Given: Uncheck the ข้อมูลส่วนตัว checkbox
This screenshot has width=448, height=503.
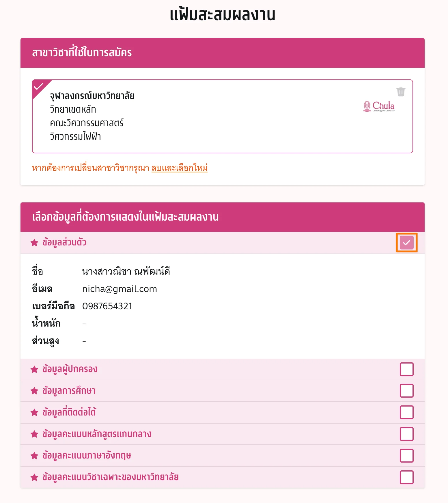Looking at the screenshot, I should pyautogui.click(x=406, y=243).
